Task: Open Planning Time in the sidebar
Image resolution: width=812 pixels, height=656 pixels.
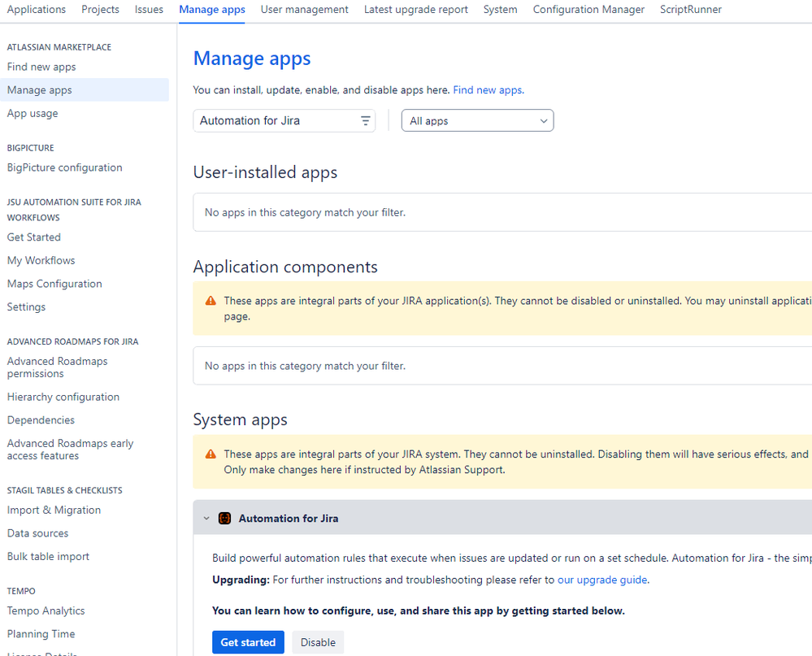Action: [x=41, y=634]
